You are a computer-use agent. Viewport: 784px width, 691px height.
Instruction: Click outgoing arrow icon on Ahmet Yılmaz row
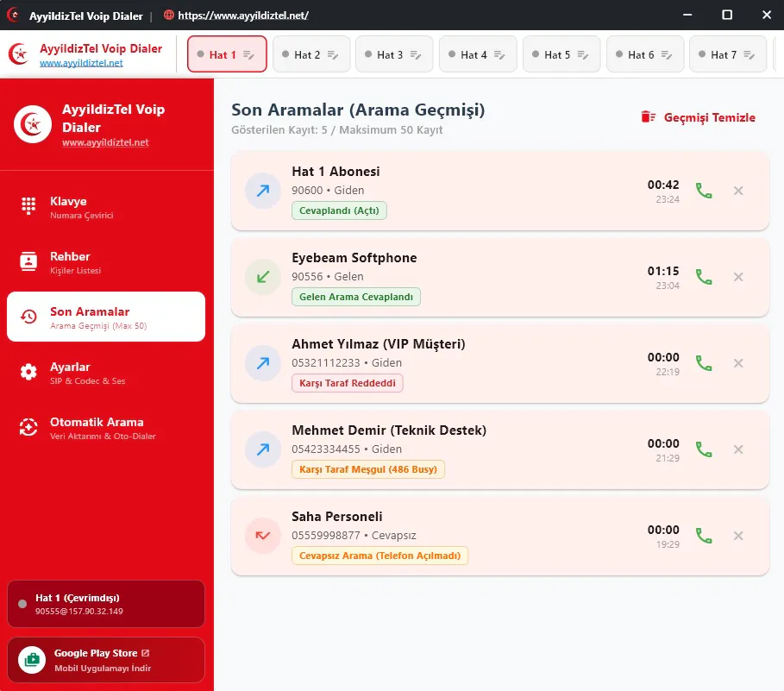[x=263, y=363]
